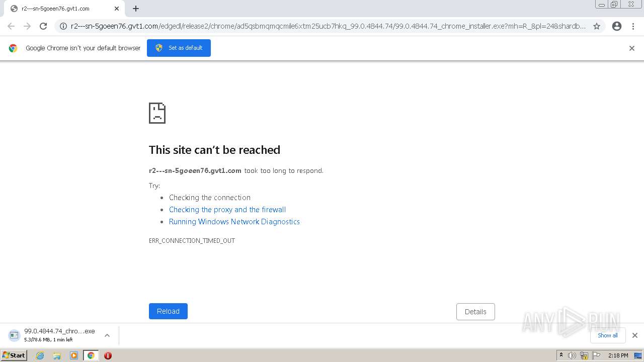644x362 pixels.
Task: Click the installer file icon in downloads shelf
Action: coord(14,335)
